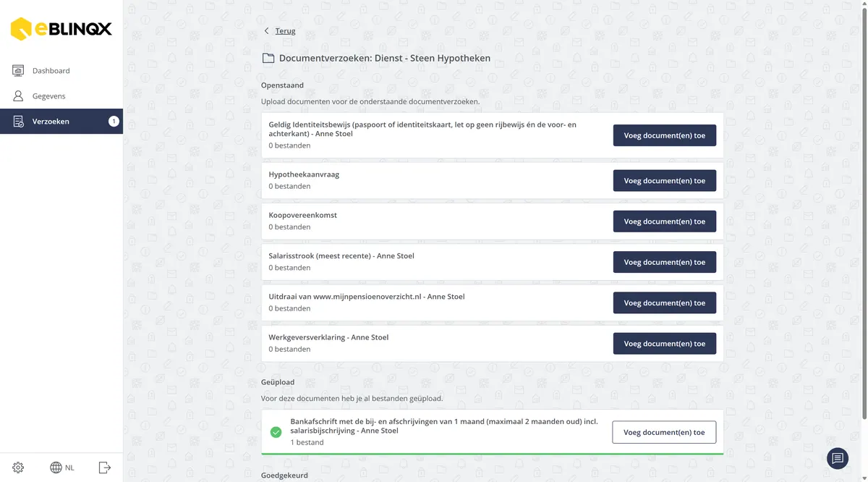Click the Uitdraai van www.mijnpensioenoverzicht.nl title
The width and height of the screenshot is (868, 482).
pyautogui.click(x=367, y=297)
